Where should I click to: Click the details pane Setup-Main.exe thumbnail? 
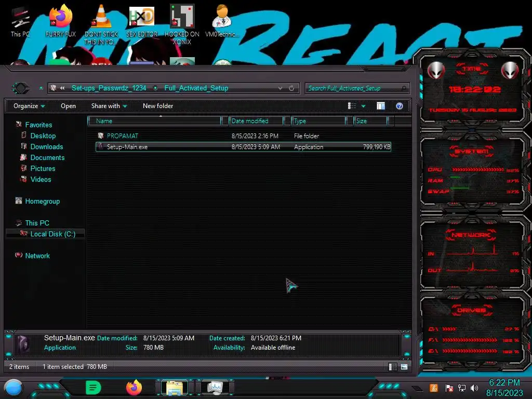(23, 344)
